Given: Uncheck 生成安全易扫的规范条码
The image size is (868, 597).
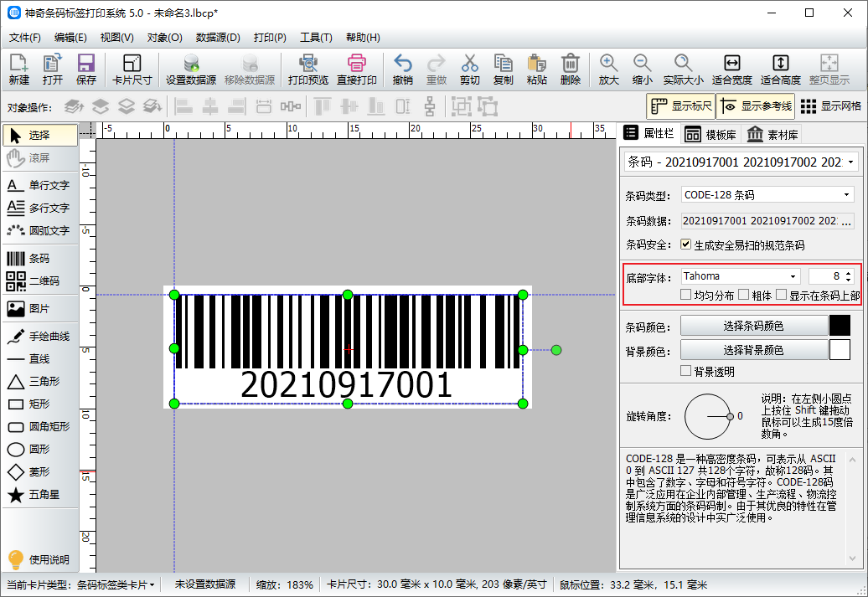Looking at the screenshot, I should pos(686,244).
